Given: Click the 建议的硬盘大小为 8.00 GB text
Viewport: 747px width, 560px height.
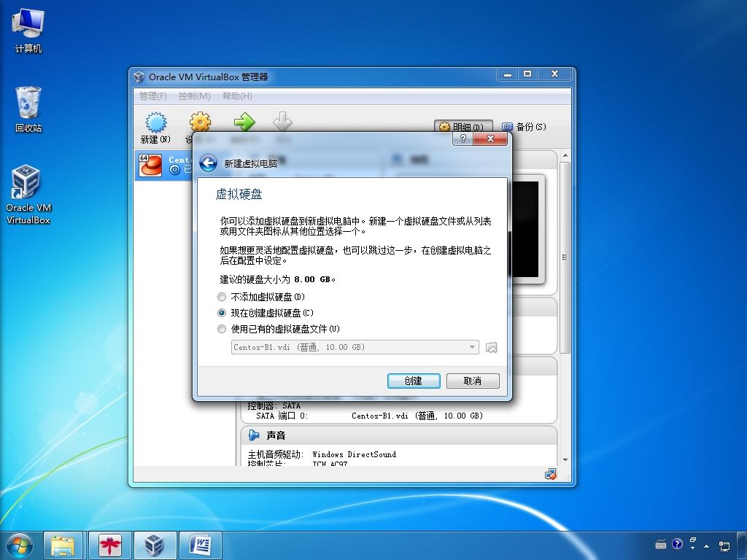Looking at the screenshot, I should (278, 279).
